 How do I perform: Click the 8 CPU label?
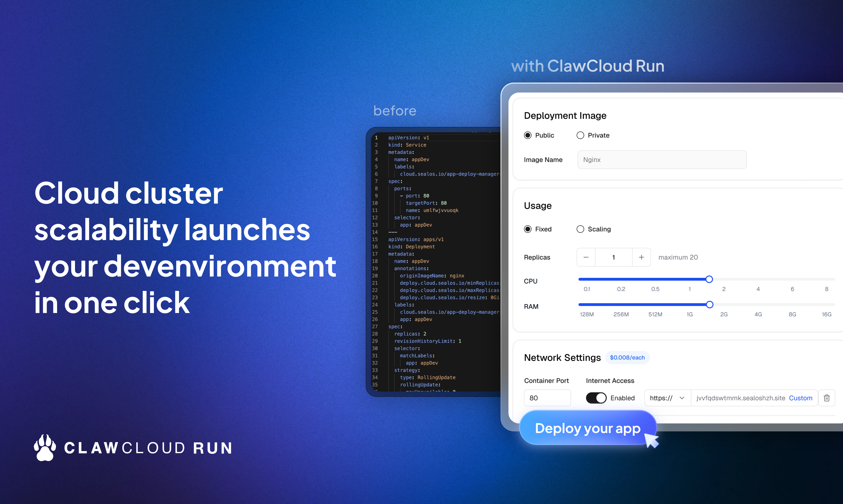(x=826, y=289)
